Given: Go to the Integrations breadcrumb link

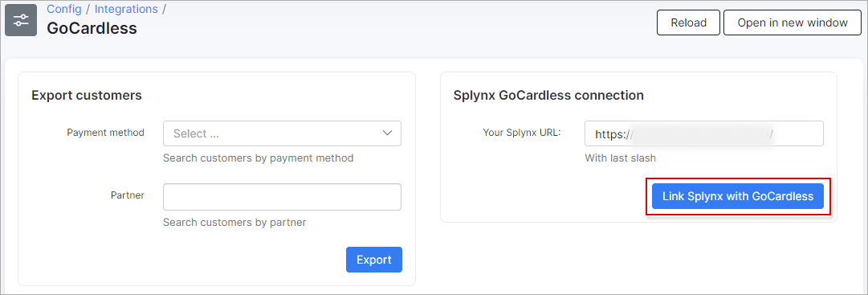Looking at the screenshot, I should (126, 9).
